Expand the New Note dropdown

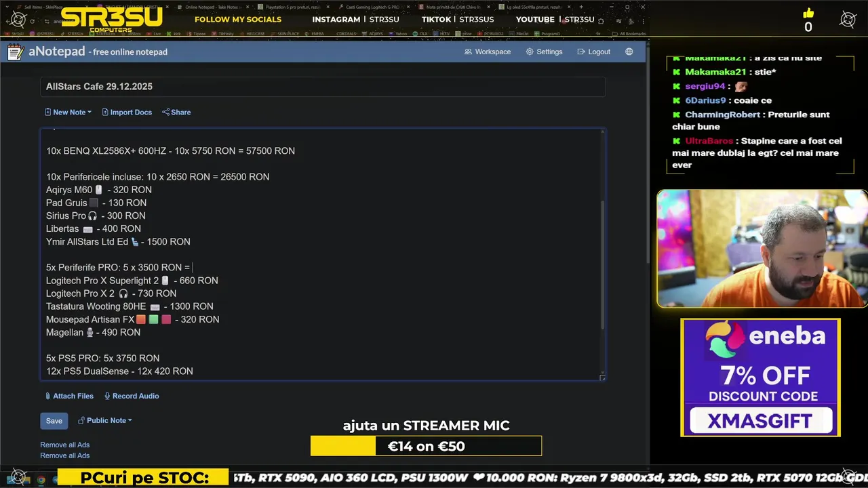point(68,112)
